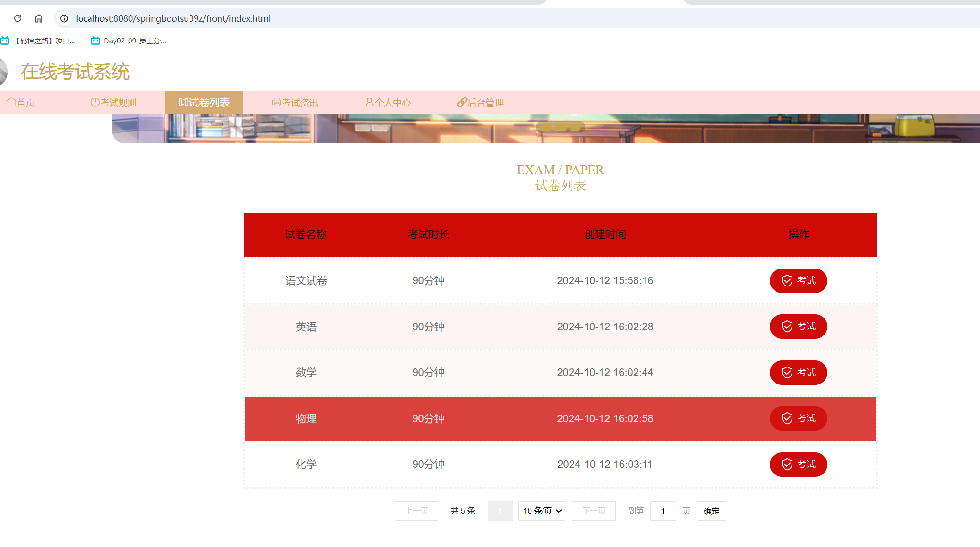This screenshot has width=980, height=547.
Task: Click the browser home icon
Action: [39, 19]
